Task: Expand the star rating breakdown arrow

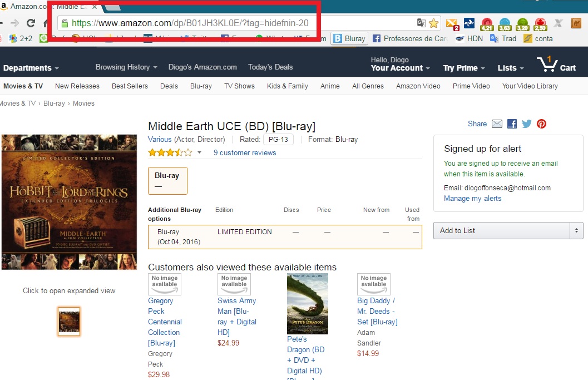Action: (x=200, y=152)
